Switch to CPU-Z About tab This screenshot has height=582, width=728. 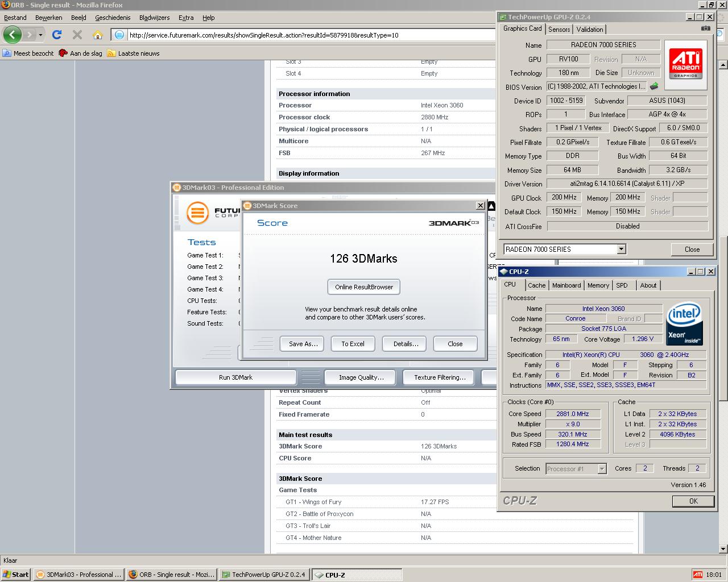click(x=648, y=285)
